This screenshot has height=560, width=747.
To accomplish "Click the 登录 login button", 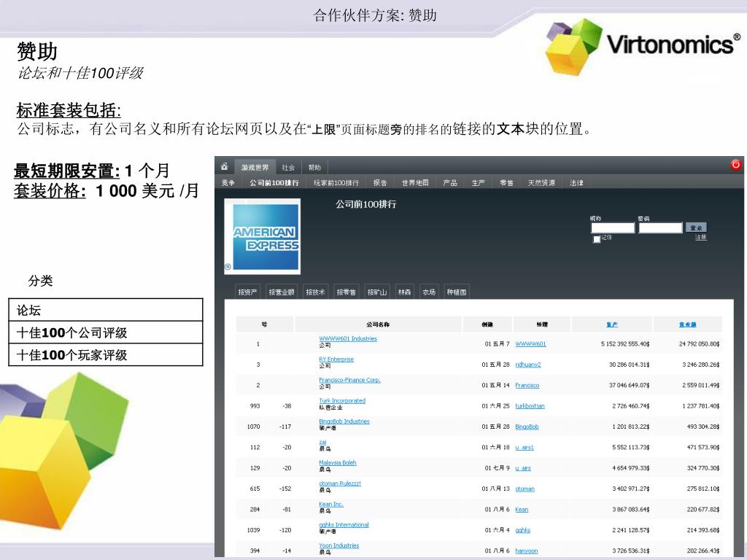I will [x=696, y=227].
